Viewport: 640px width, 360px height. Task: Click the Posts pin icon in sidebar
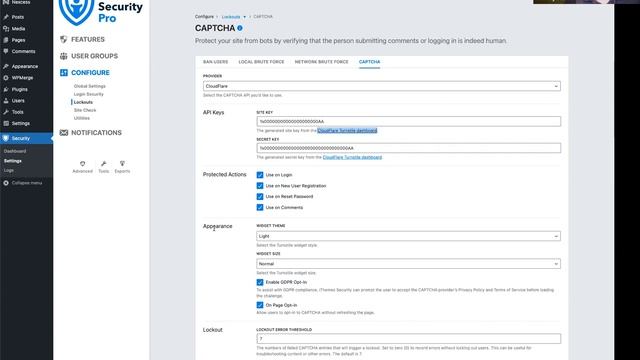6,17
